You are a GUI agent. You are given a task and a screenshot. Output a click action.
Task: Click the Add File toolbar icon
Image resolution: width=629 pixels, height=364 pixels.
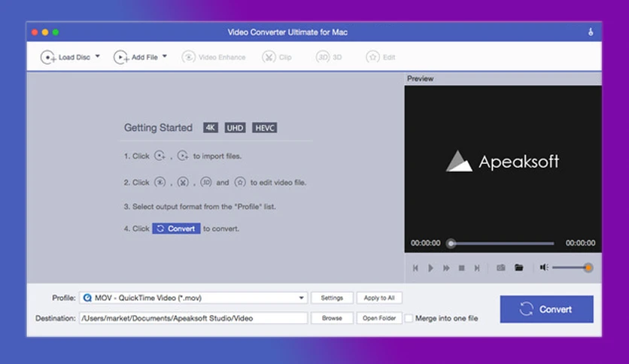pos(120,57)
